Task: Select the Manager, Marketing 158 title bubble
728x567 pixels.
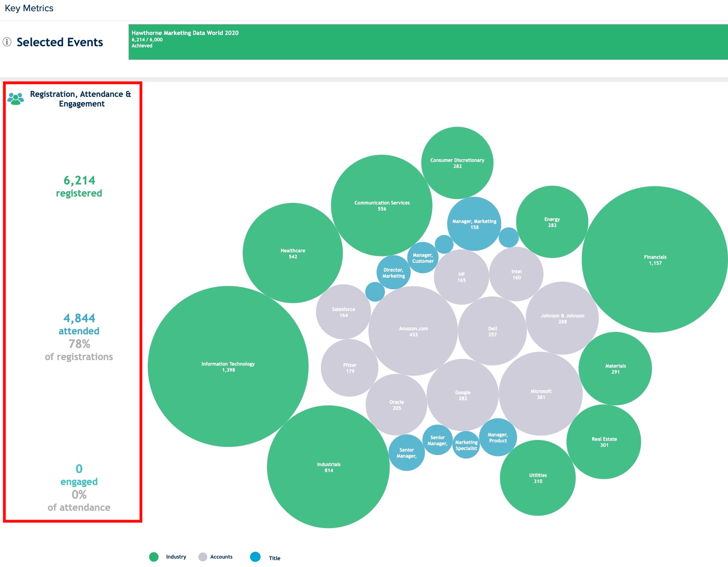Action: tap(474, 224)
